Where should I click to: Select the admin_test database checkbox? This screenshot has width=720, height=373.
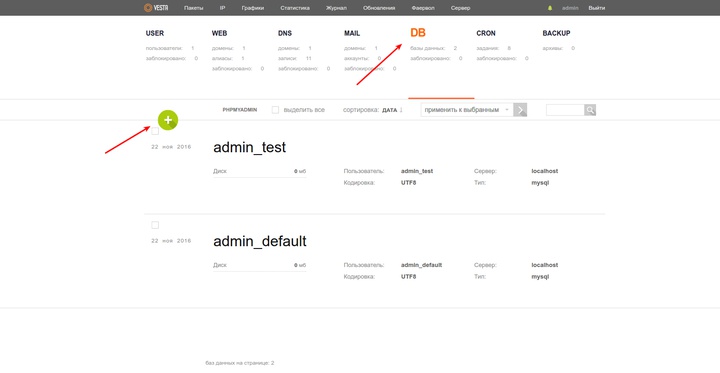pyautogui.click(x=155, y=131)
